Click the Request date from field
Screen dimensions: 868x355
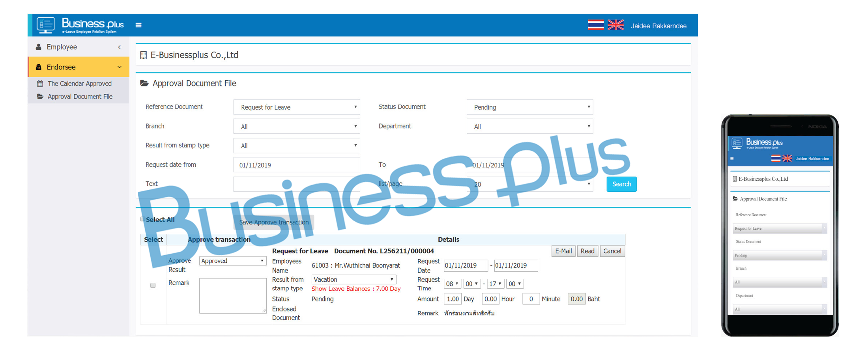(x=297, y=165)
